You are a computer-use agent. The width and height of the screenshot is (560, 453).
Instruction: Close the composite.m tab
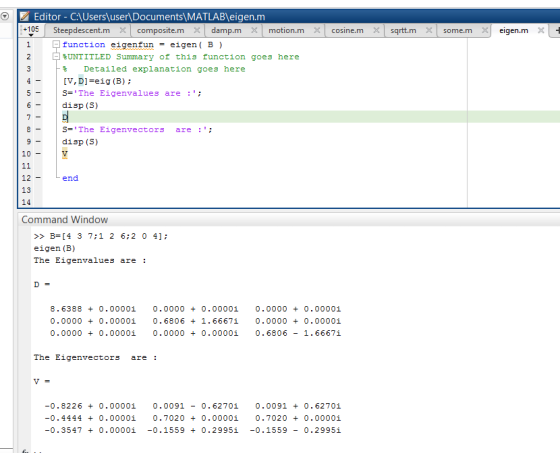click(197, 30)
